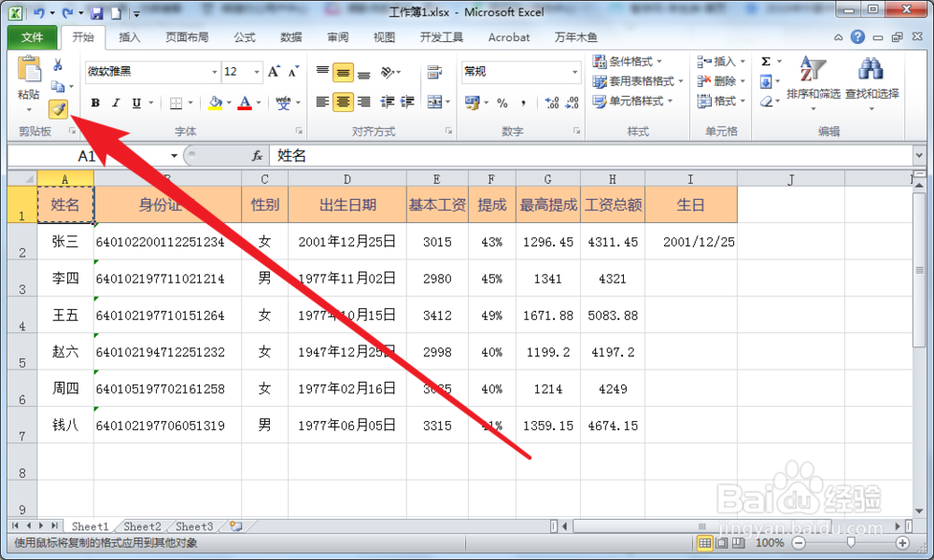The height and width of the screenshot is (560, 934).
Task: Click the Cut scissors icon
Action: click(58, 64)
